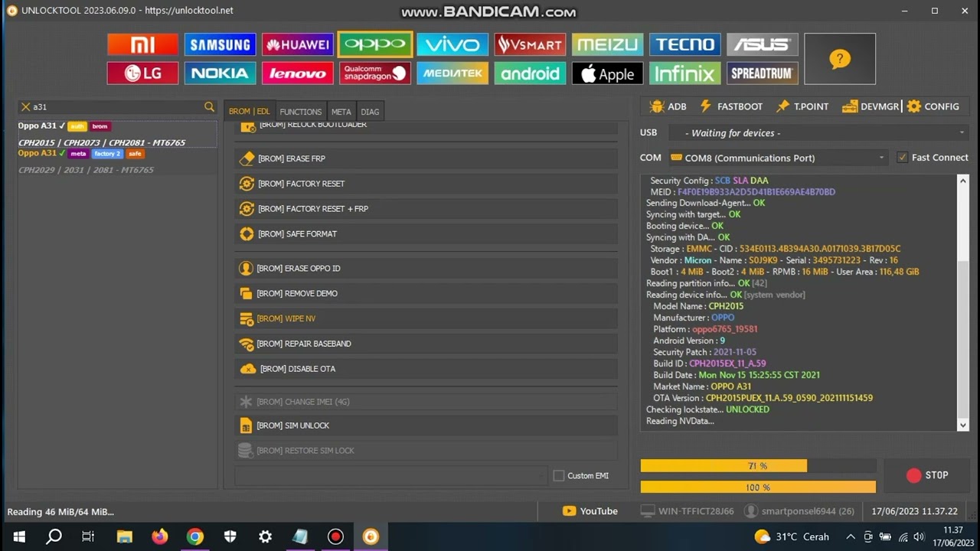Select the Nokia brand icon
Viewport: 980px width, 551px height.
click(x=220, y=73)
